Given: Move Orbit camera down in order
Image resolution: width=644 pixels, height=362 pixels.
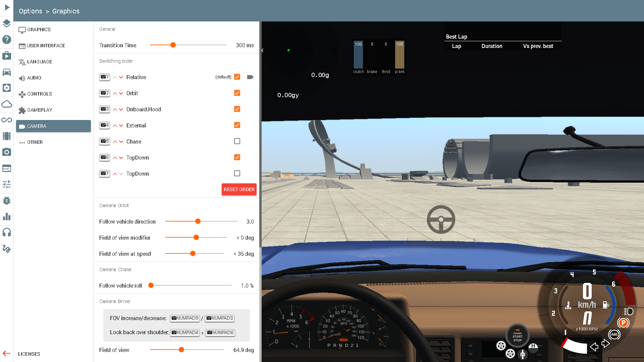Looking at the screenshot, I should point(121,94).
